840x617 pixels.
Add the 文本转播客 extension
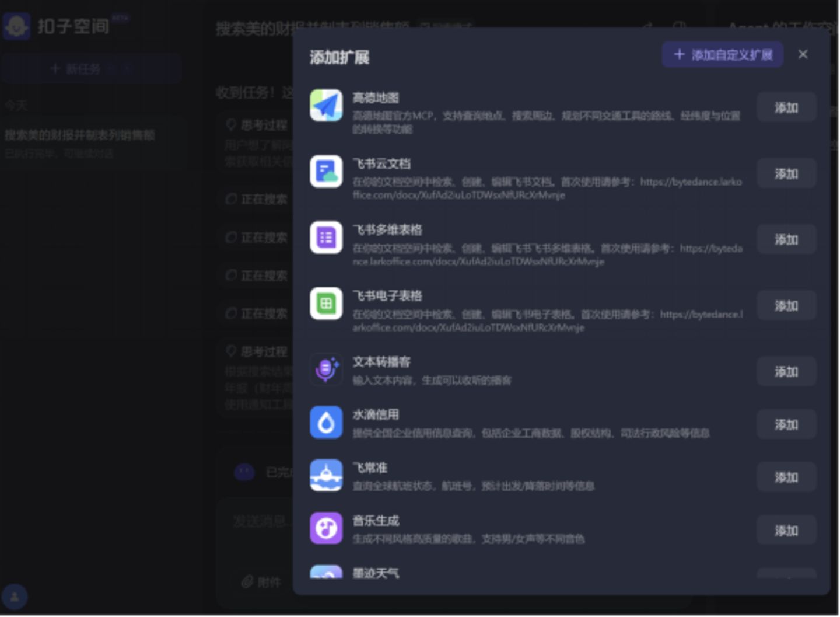click(786, 371)
